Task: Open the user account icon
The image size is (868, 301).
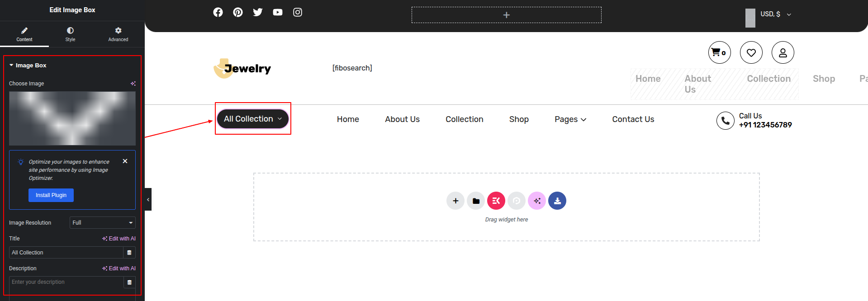Action: [783, 52]
